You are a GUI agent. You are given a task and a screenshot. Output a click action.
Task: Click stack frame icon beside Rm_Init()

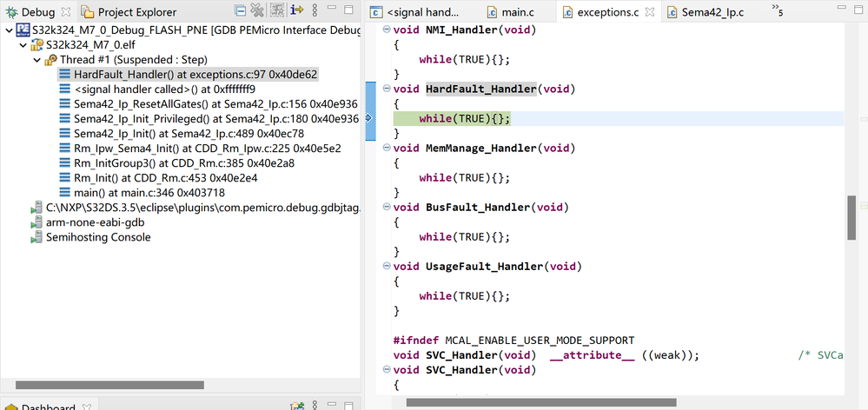pos(65,178)
